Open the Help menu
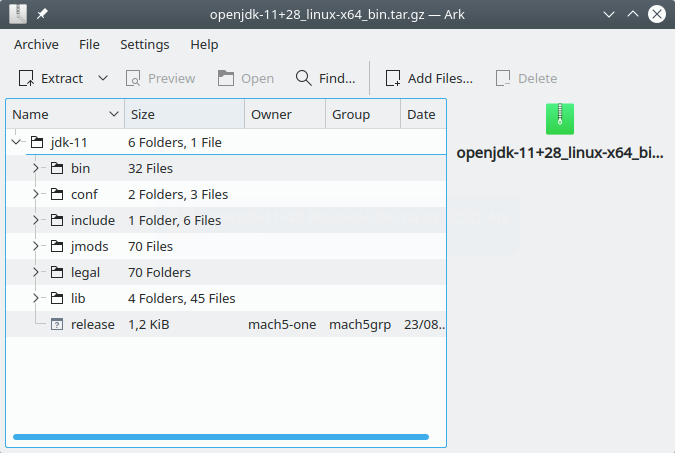The height and width of the screenshot is (453, 675). tap(204, 44)
